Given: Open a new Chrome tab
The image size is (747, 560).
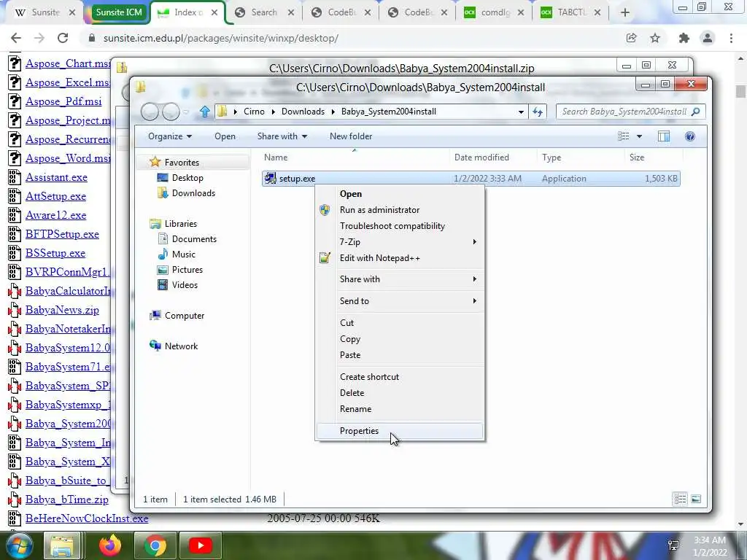Looking at the screenshot, I should point(625,13).
